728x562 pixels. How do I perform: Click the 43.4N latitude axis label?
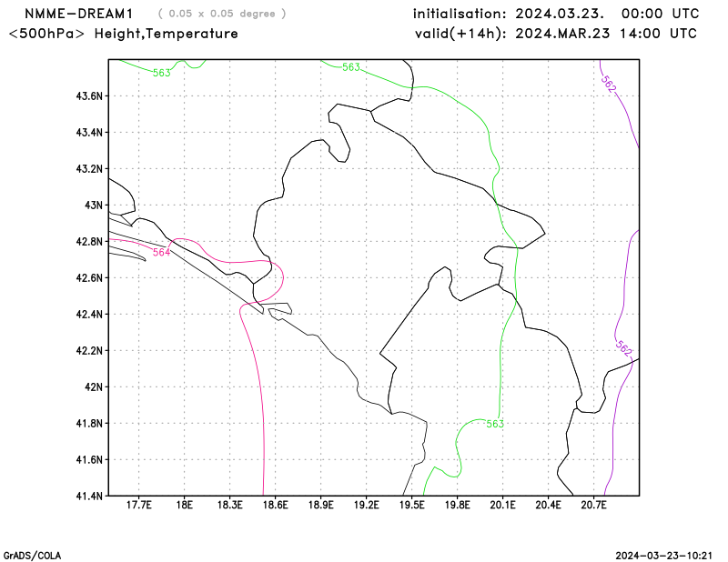[x=89, y=132]
